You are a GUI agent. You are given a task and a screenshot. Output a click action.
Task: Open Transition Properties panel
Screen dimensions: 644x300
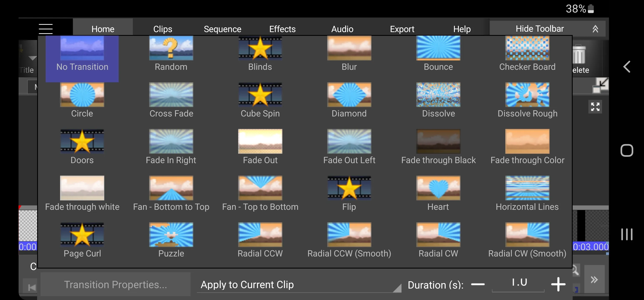[x=115, y=285]
